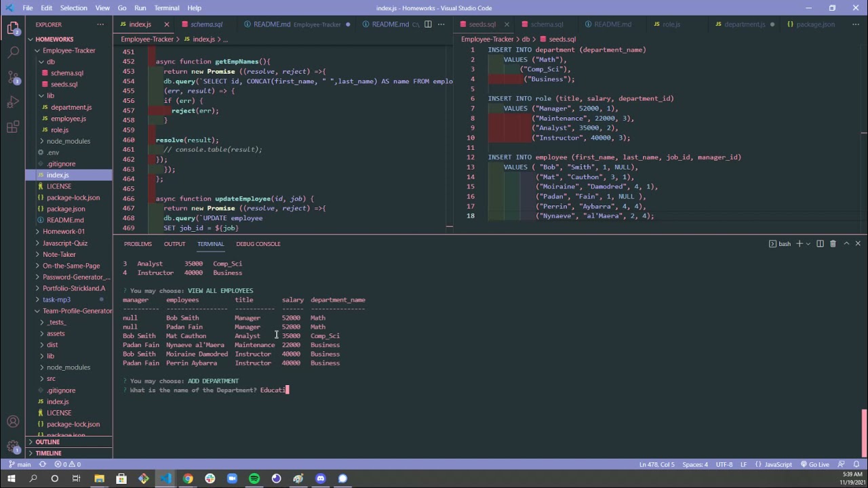The width and height of the screenshot is (868, 488).
Task: Open the Help menu
Action: point(194,8)
